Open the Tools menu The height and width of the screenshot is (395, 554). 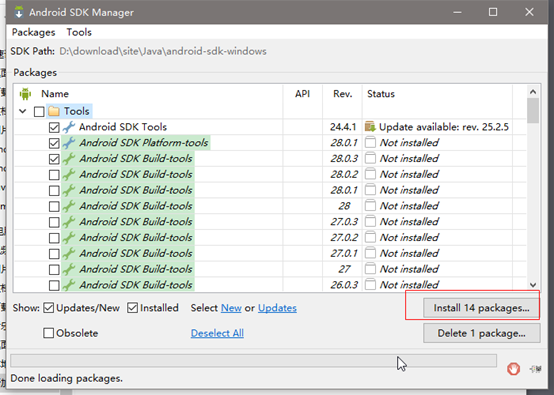pos(79,32)
